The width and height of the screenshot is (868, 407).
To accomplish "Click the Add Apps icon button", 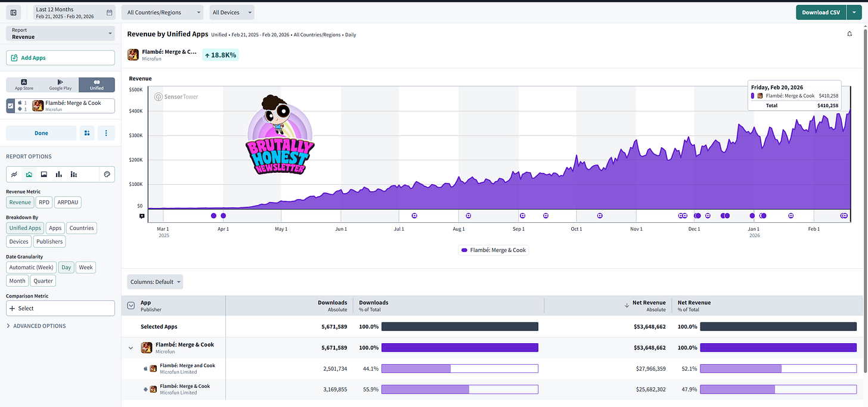I will point(14,58).
